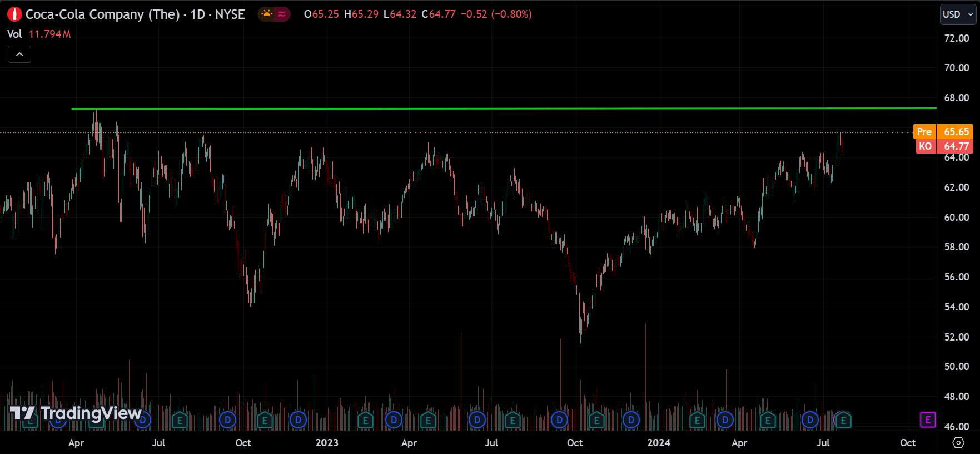Click the red KO 64.77 price label
The width and height of the screenshot is (980, 454).
(x=944, y=146)
